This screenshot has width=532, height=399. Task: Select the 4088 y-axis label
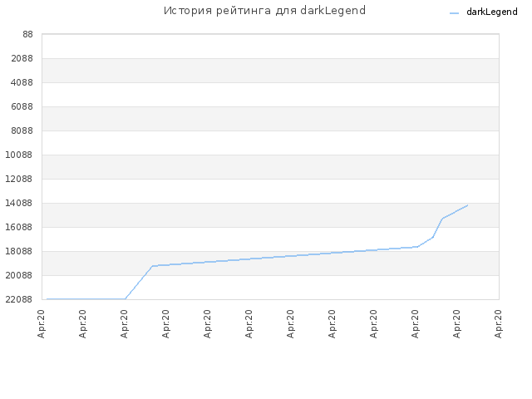pos(22,82)
